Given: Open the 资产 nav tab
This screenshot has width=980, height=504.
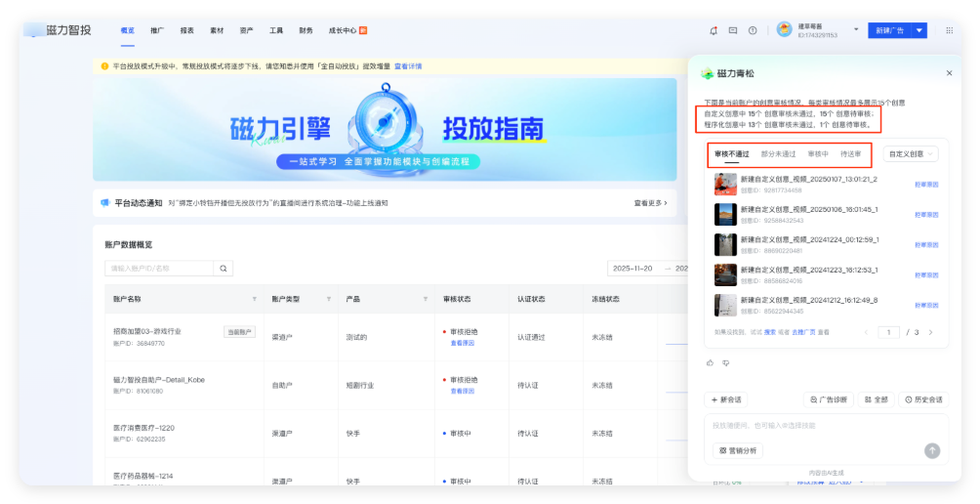Looking at the screenshot, I should point(246,30).
